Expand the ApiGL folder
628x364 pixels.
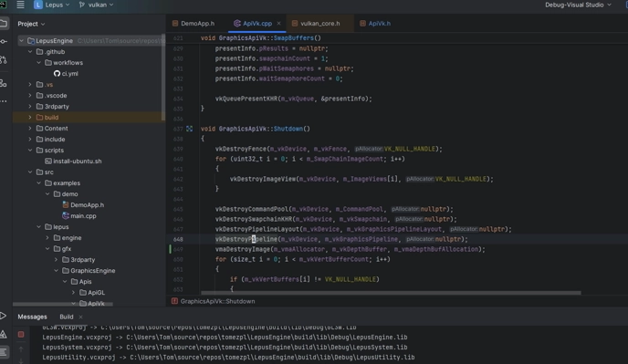(x=74, y=293)
